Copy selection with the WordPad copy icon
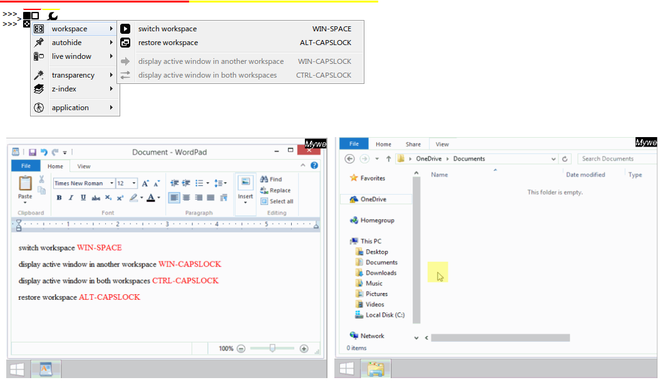The height and width of the screenshot is (385, 665). click(42, 190)
